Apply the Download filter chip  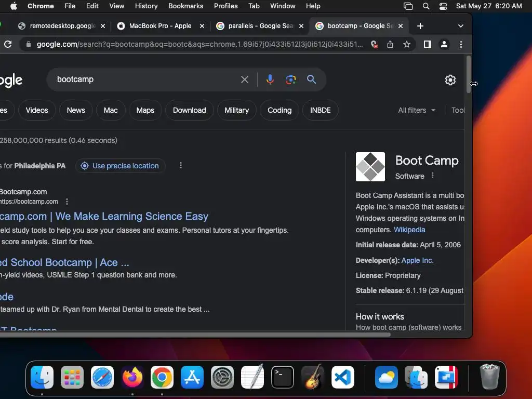[x=189, y=110]
